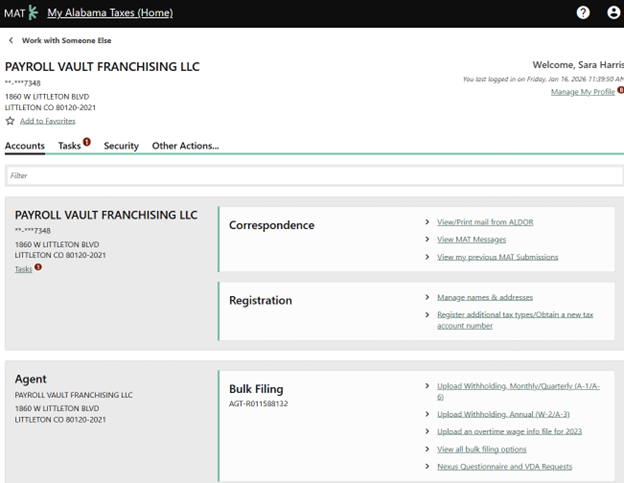
Task: Open My Alabama Taxes (Home) link
Action: (x=110, y=13)
